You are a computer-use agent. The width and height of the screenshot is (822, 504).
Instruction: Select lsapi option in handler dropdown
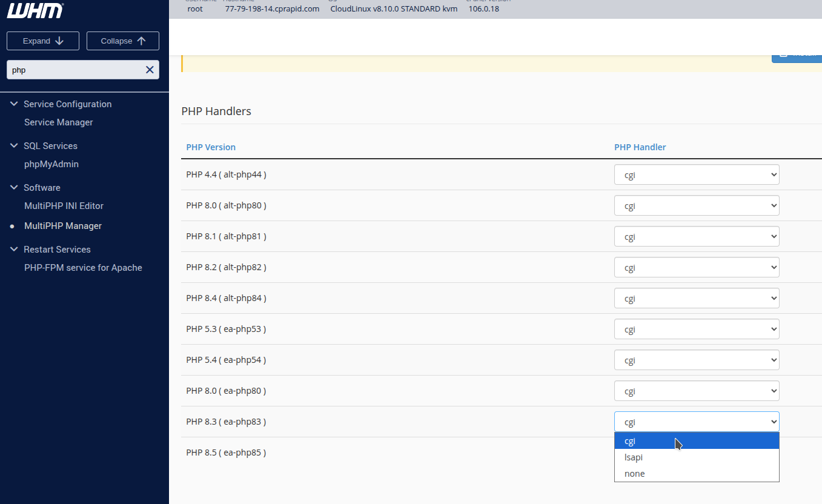[634, 457]
